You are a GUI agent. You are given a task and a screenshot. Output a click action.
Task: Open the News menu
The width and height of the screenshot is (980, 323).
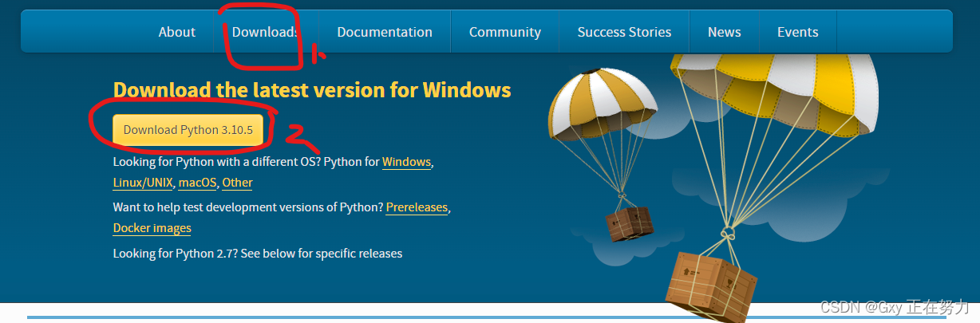point(725,32)
